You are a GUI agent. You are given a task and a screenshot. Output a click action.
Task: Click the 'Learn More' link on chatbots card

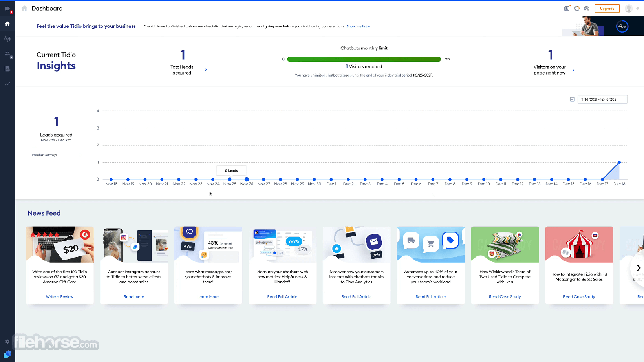point(208,297)
